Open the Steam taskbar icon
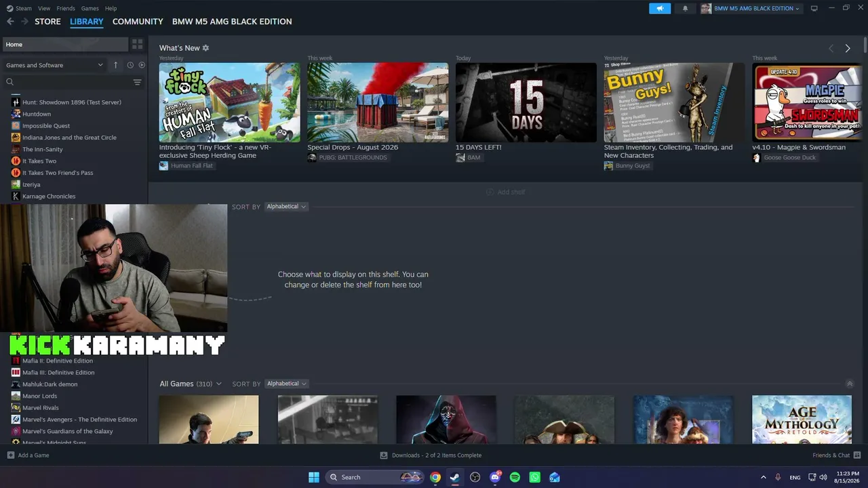 (455, 477)
